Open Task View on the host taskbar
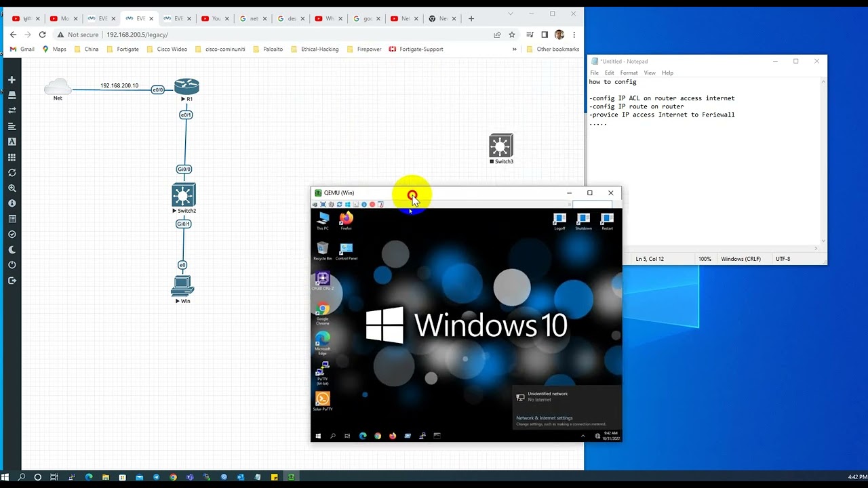 click(54, 477)
